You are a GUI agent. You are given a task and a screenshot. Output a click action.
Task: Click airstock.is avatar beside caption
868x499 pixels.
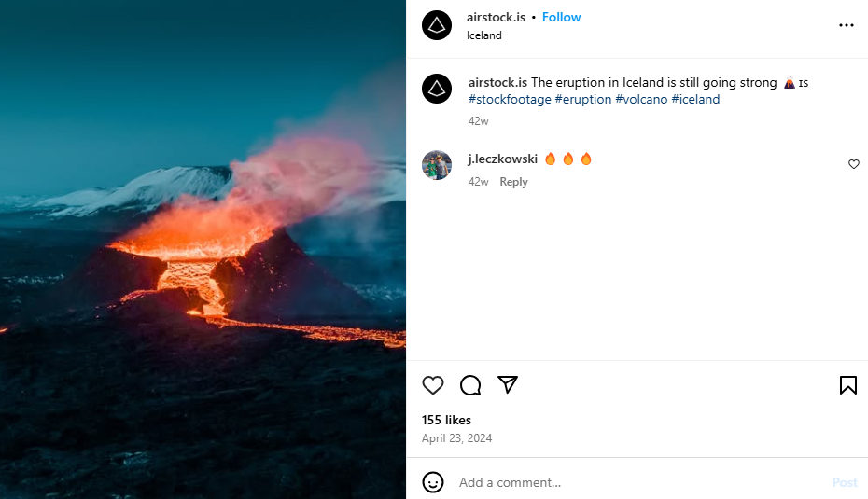(x=437, y=89)
